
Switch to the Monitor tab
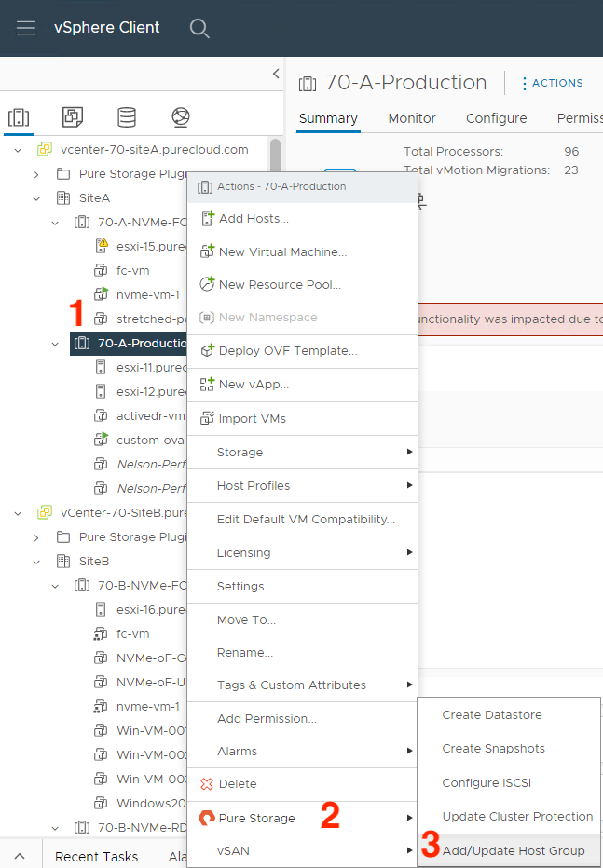[412, 118]
